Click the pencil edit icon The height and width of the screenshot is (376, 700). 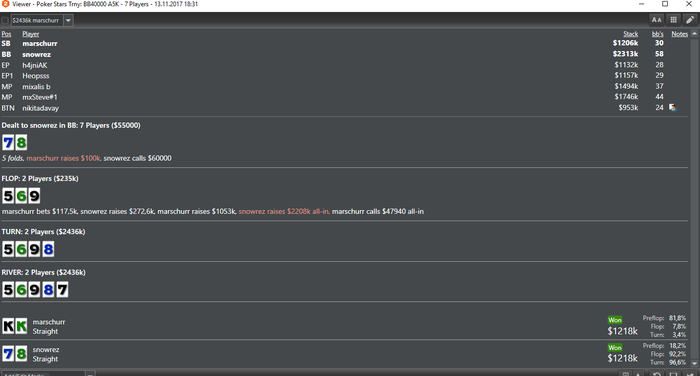(690, 20)
